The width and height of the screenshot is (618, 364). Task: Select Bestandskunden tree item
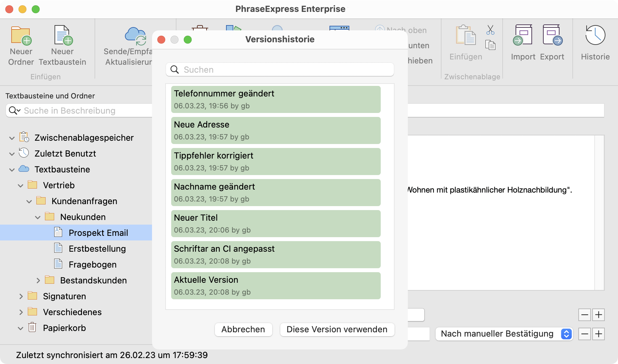click(x=76, y=280)
